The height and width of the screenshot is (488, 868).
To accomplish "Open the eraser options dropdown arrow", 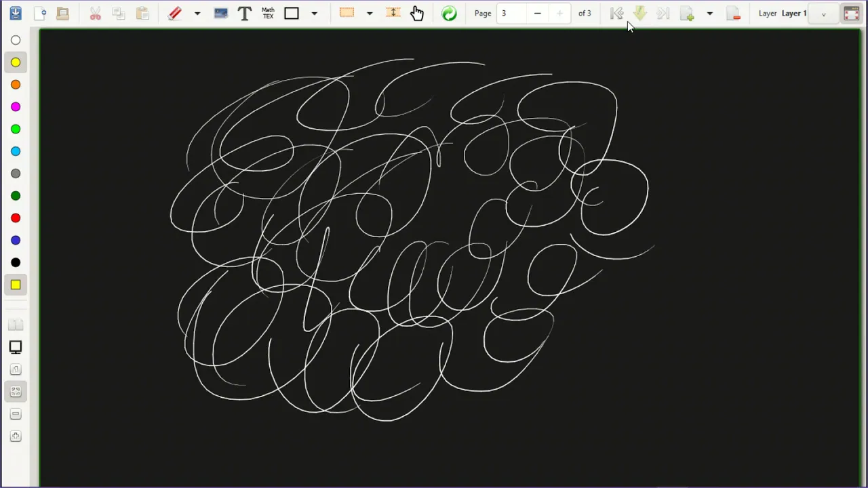I will point(197,13).
